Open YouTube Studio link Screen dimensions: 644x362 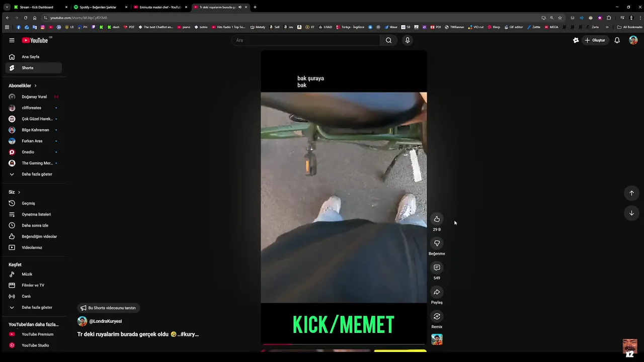pos(34,345)
